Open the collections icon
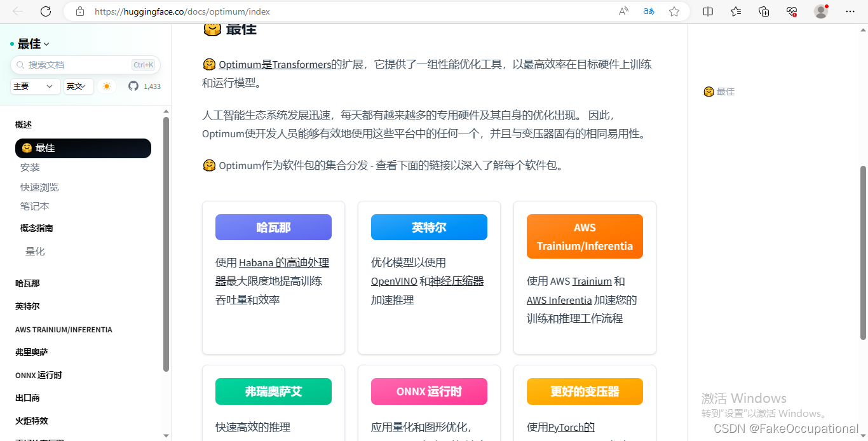This screenshot has width=868, height=441. click(x=764, y=11)
